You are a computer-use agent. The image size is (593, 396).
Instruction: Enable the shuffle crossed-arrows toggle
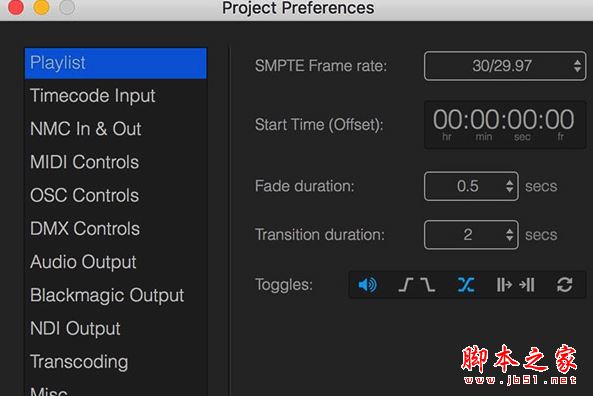466,285
